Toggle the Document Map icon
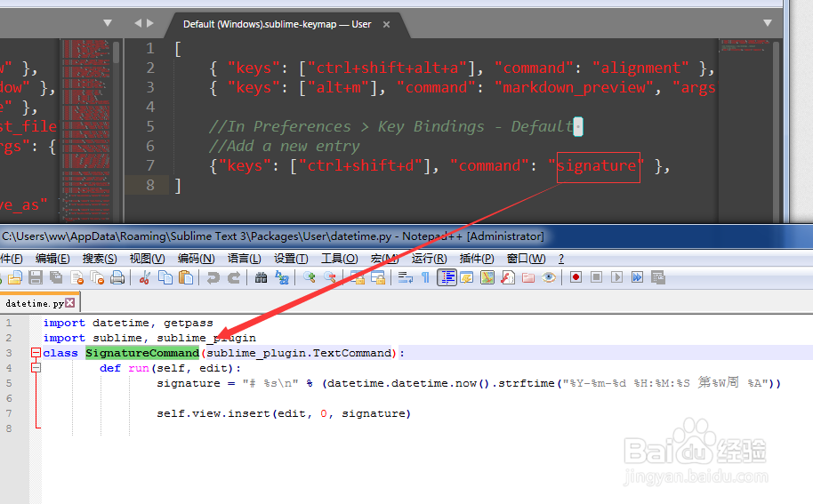 pos(487,277)
